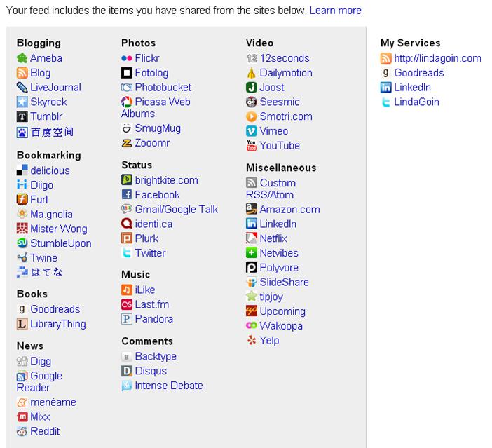Select the Seesmic link
This screenshot has height=448, width=492.
(280, 102)
